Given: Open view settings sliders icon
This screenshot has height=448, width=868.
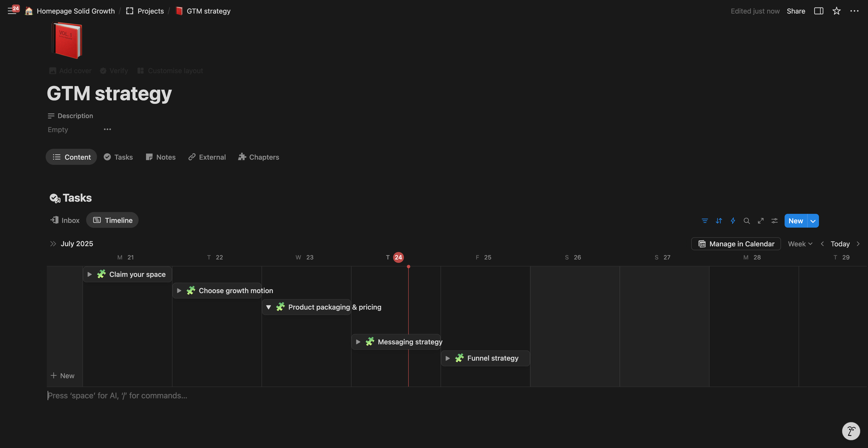Looking at the screenshot, I should click(x=775, y=221).
